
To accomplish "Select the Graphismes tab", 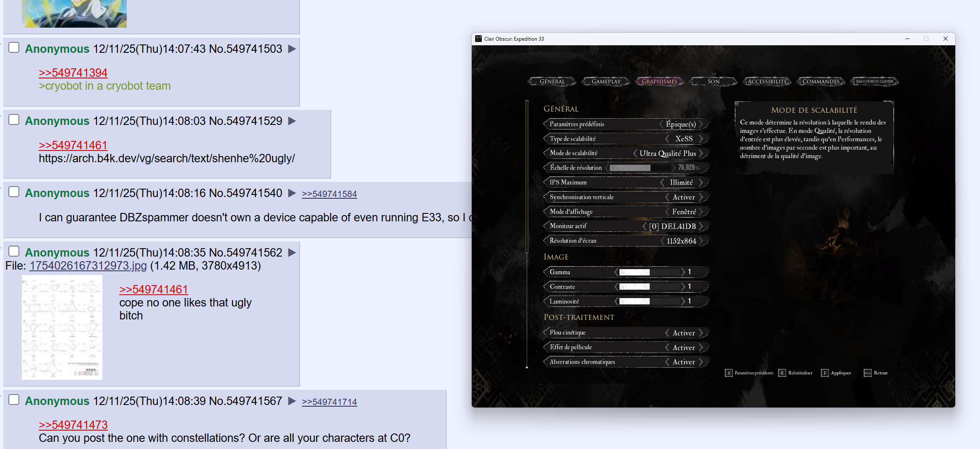I will (659, 82).
